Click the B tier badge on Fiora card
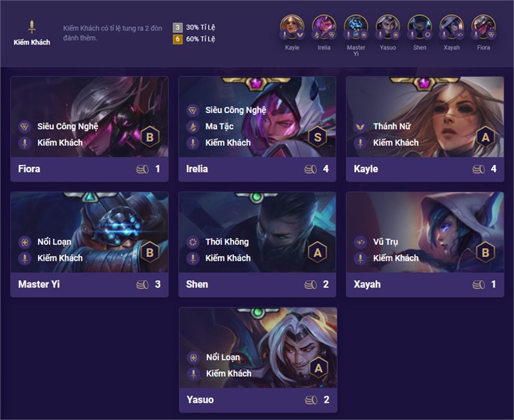The height and width of the screenshot is (420, 514). (x=150, y=137)
